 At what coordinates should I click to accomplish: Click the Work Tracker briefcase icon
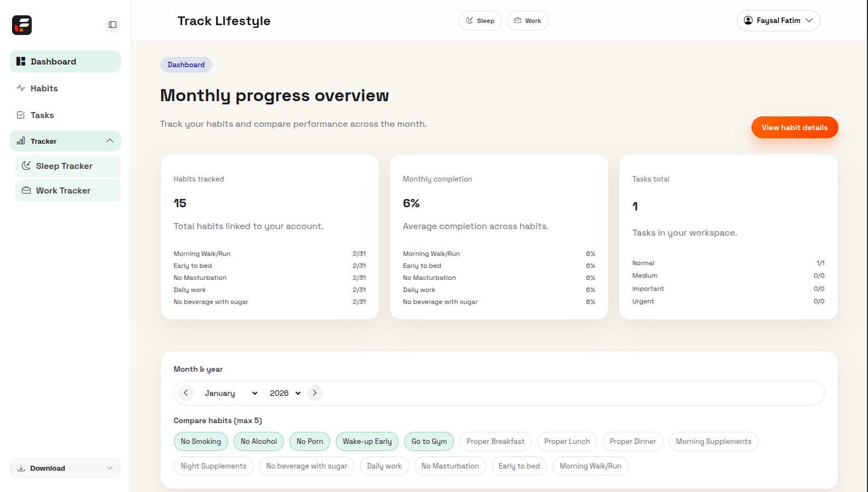[x=26, y=190]
